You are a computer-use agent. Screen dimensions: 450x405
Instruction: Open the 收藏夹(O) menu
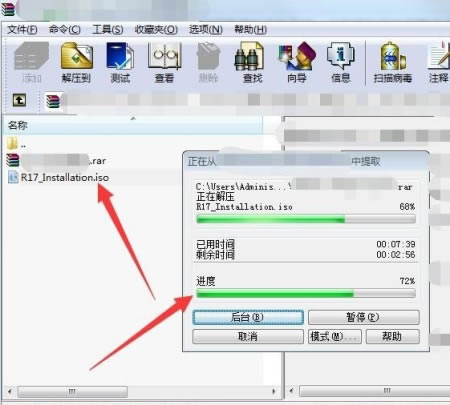(156, 30)
